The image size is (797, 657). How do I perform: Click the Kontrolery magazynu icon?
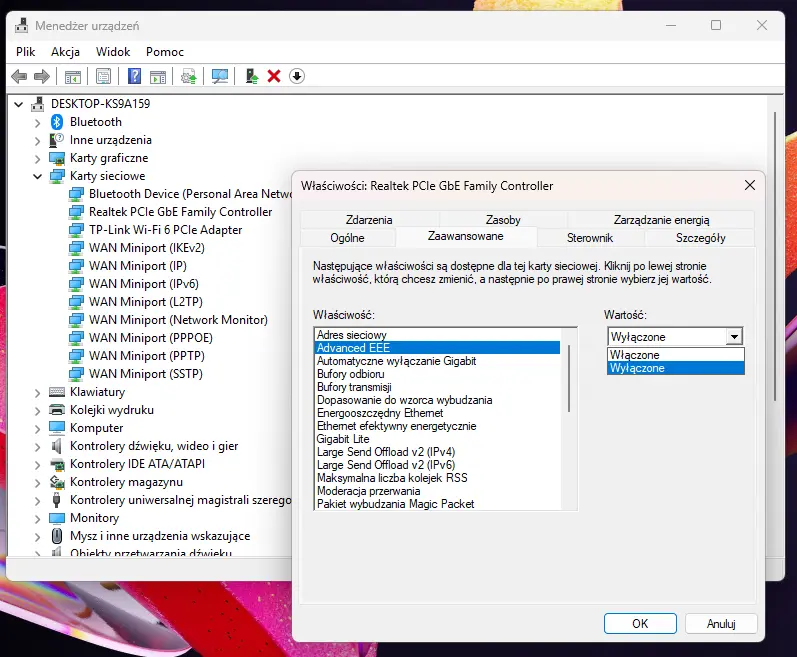[57, 482]
